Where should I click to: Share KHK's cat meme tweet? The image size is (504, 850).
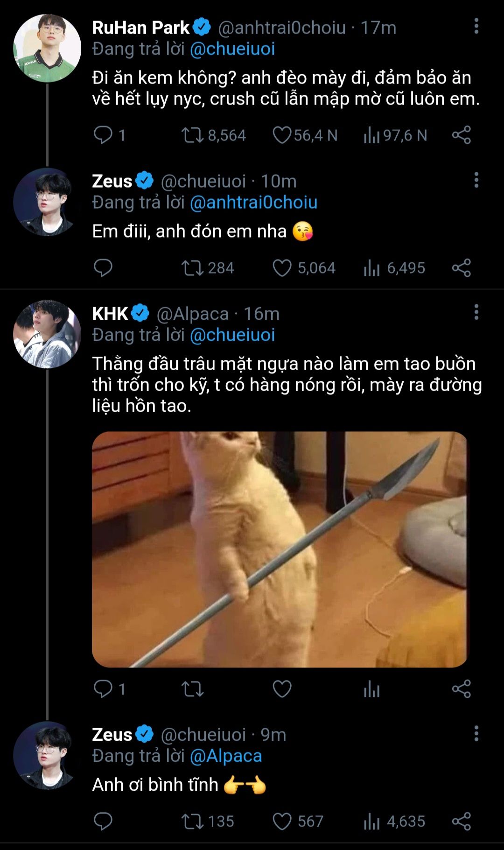[462, 689]
